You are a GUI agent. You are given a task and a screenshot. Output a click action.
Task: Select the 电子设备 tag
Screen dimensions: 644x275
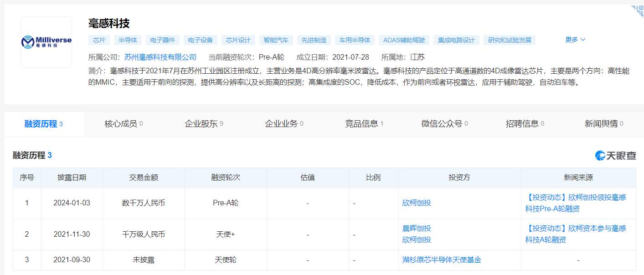point(201,40)
